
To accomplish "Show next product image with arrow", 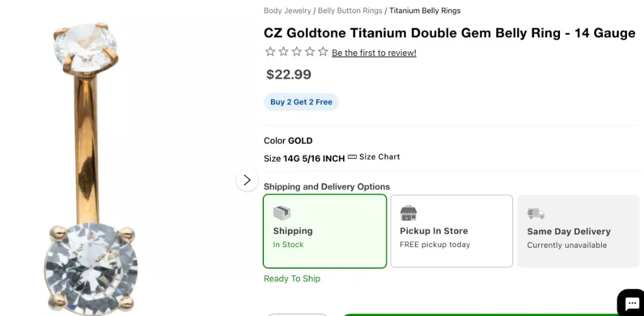I will [x=247, y=180].
